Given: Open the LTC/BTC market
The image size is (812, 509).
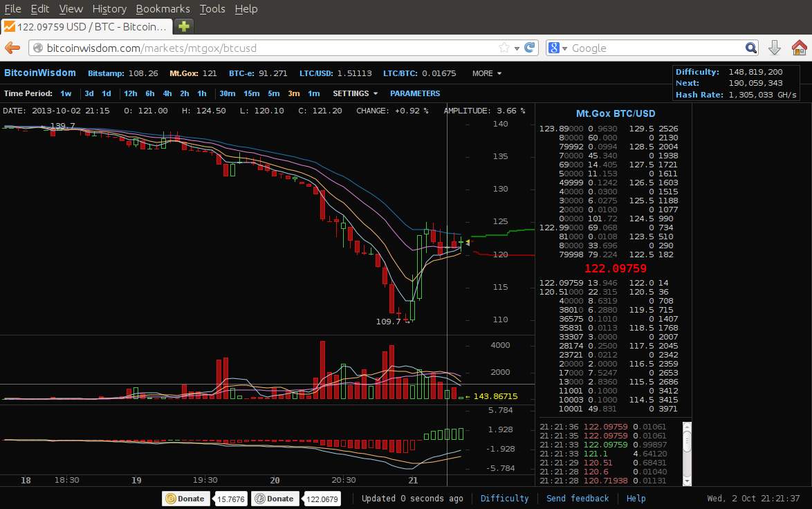Looking at the screenshot, I should click(419, 73).
